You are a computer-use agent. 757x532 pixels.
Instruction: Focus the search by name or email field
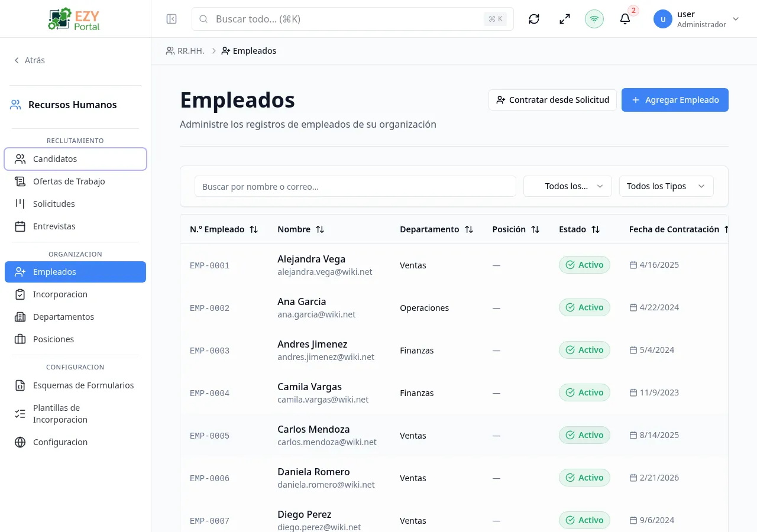pos(355,186)
